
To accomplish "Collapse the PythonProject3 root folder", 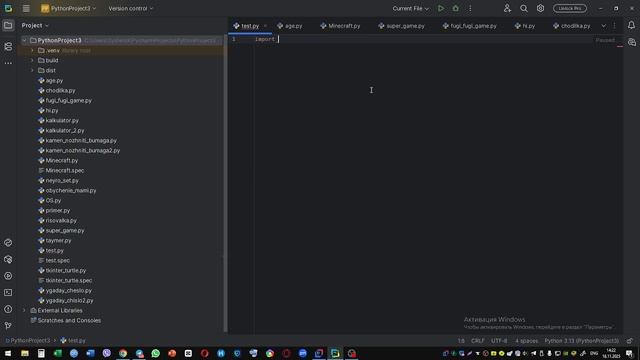I will [x=24, y=40].
